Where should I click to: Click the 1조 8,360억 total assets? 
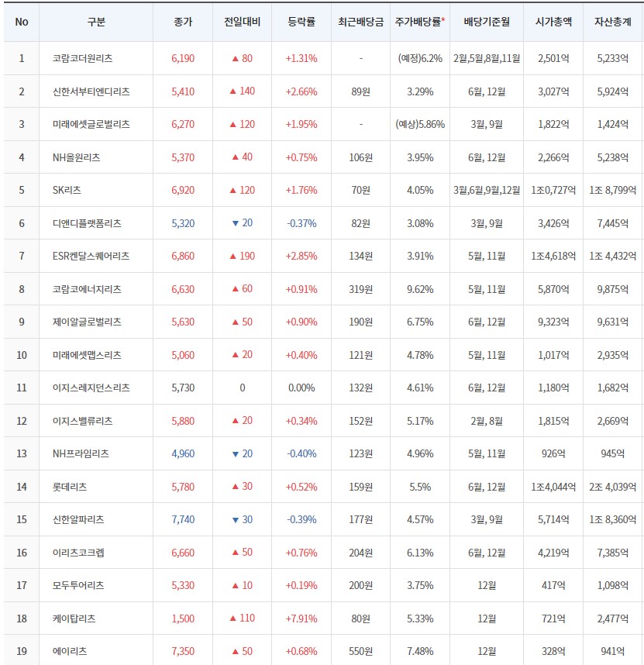coord(613,519)
